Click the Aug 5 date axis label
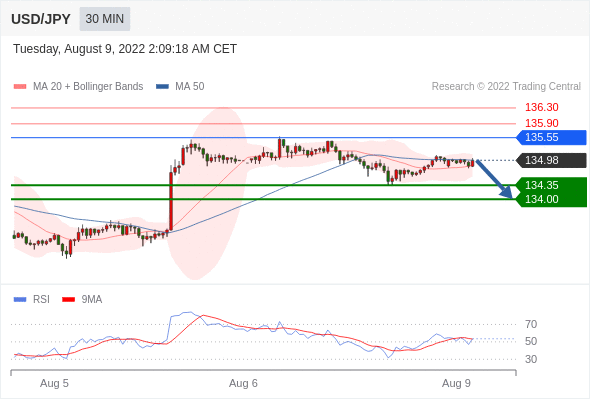Image resolution: width=590 pixels, height=400 pixels. pyautogui.click(x=54, y=383)
